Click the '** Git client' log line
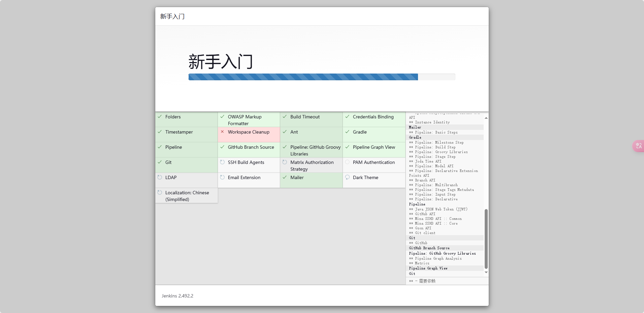This screenshot has height=313, width=644. [422, 233]
